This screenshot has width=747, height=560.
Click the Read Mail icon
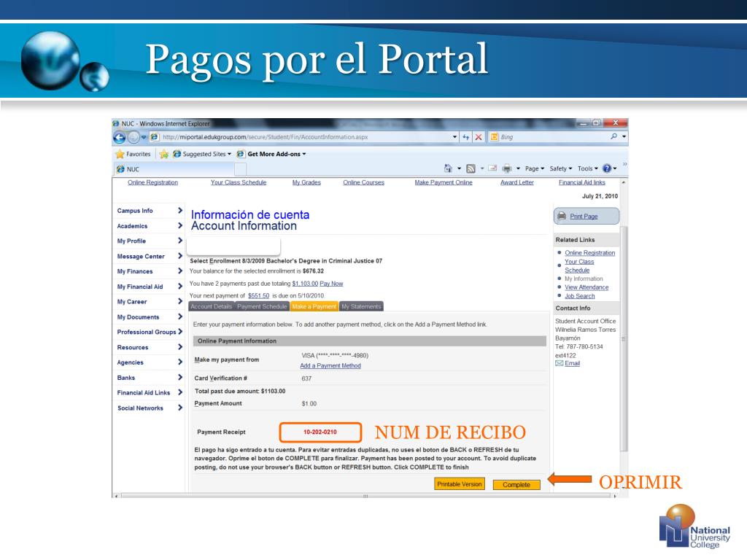click(492, 168)
